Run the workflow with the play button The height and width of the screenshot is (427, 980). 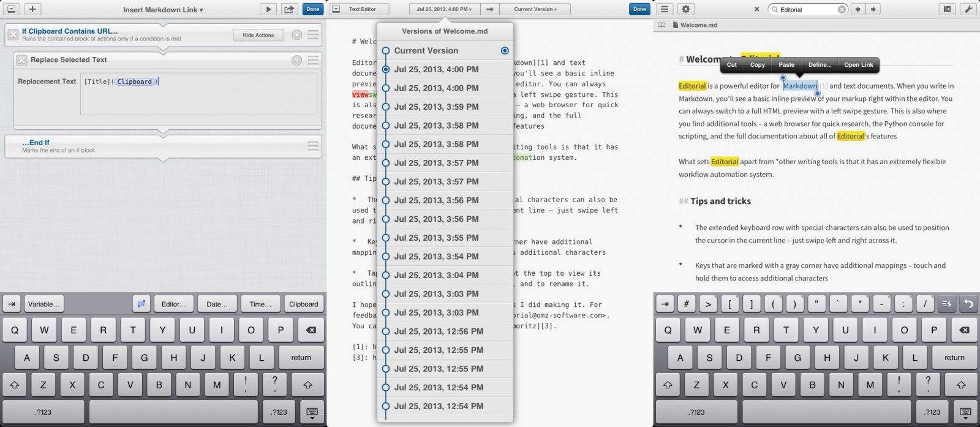268,9
